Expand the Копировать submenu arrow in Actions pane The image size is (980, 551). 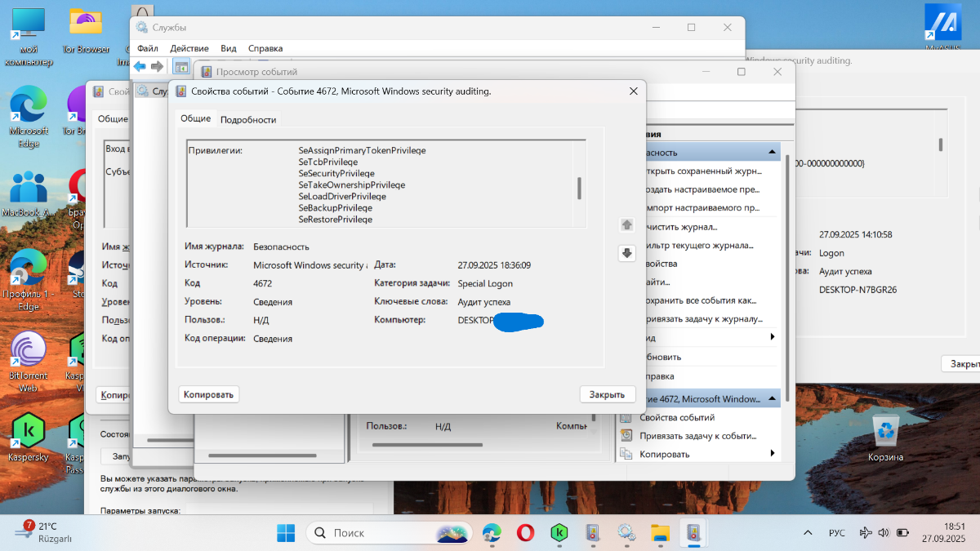772,454
